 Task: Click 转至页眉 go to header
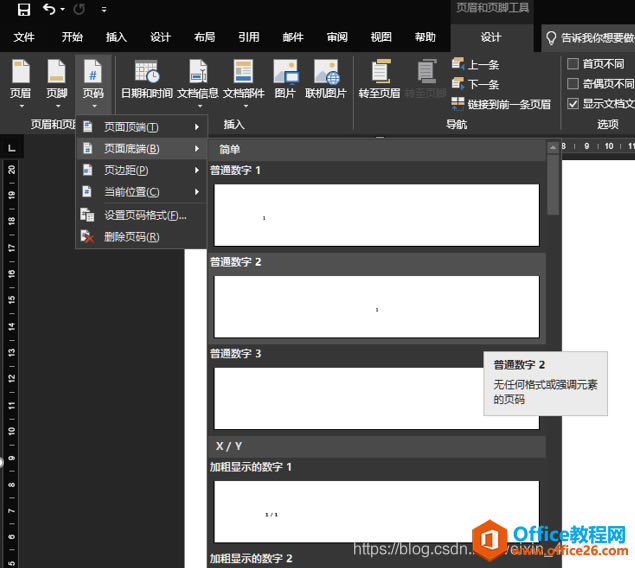(x=379, y=79)
